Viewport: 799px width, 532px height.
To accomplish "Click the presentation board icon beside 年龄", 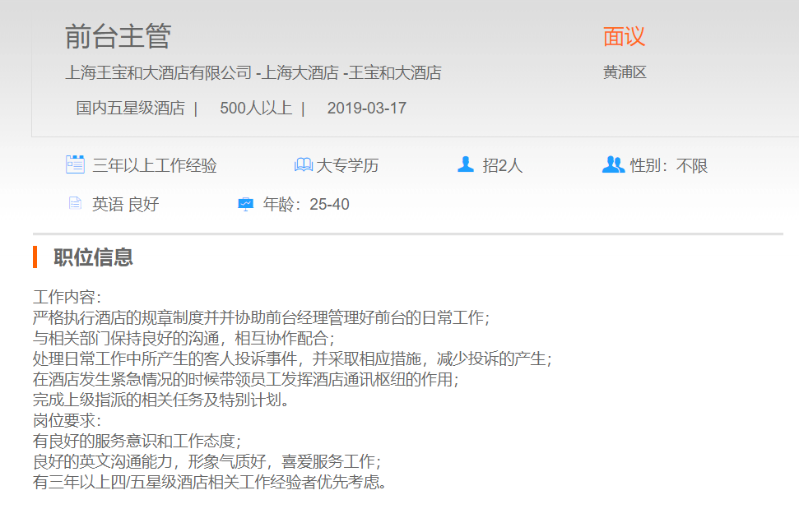I will pyautogui.click(x=245, y=204).
